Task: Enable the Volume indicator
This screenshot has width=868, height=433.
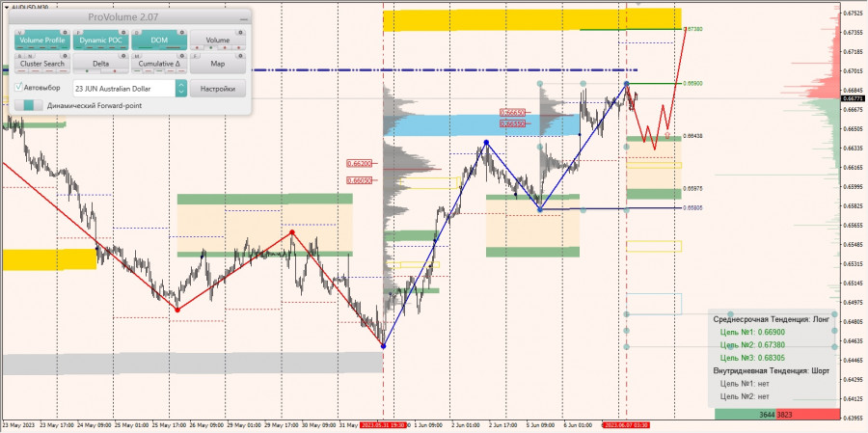Action: pos(218,40)
